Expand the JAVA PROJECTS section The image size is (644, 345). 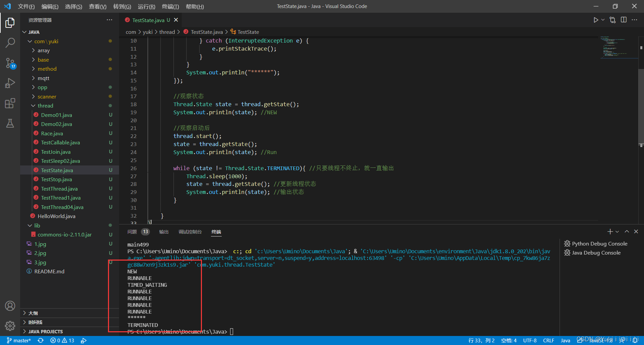69,331
